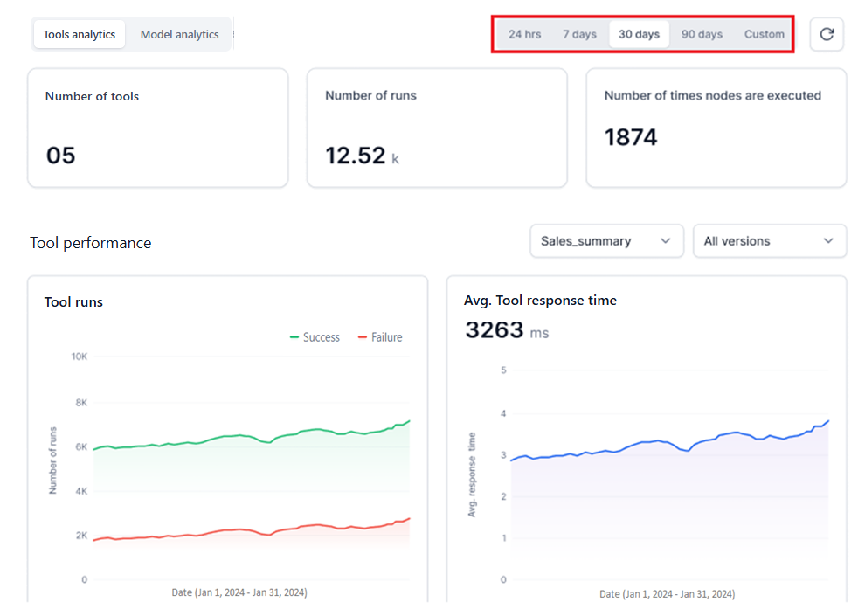The image size is (865, 616).
Task: Switch to the Tools analytics tab
Action: click(x=79, y=34)
